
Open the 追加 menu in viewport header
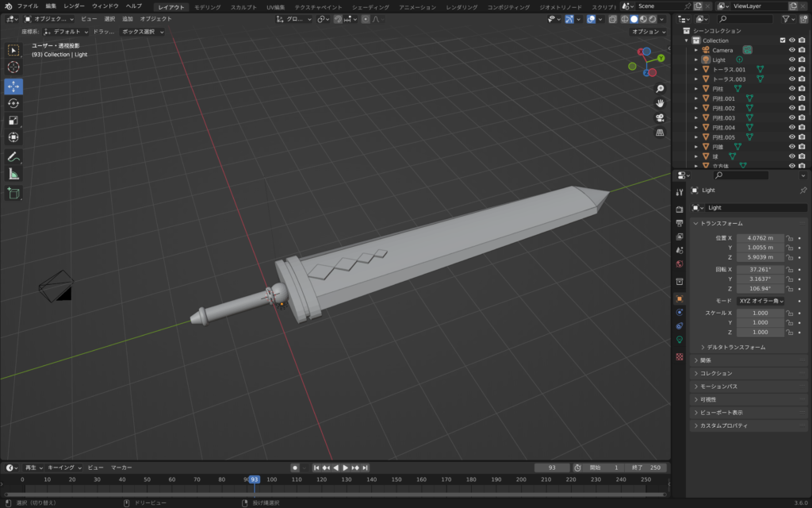tap(128, 19)
